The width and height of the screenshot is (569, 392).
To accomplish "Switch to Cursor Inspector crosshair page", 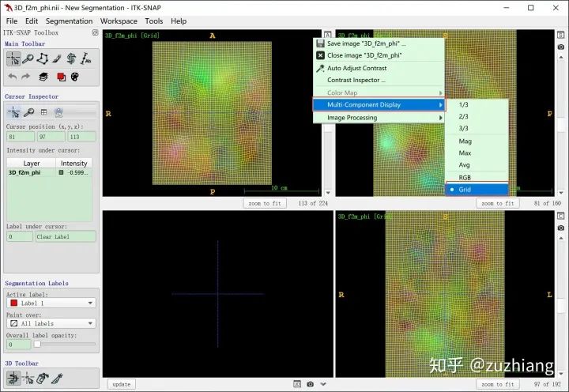I will (13, 112).
